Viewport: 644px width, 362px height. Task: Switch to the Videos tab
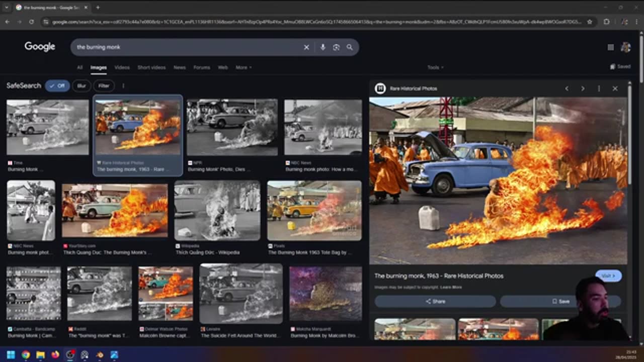point(122,67)
